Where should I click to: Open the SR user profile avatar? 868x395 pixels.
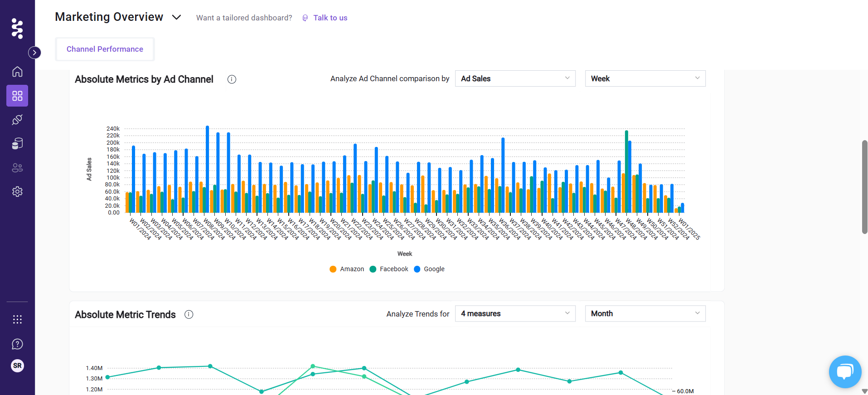coord(17,366)
